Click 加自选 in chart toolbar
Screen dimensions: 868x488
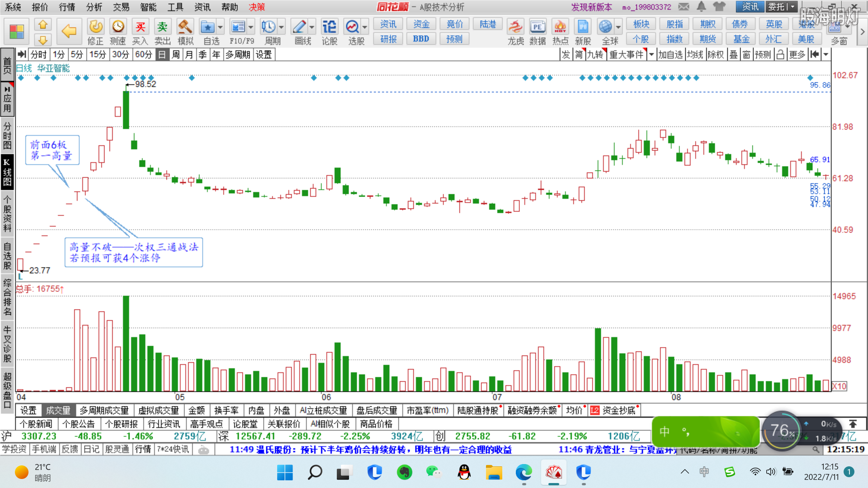tap(670, 55)
